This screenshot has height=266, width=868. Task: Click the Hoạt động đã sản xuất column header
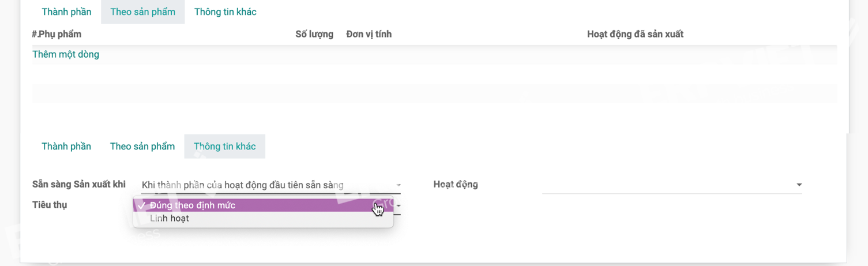click(635, 34)
